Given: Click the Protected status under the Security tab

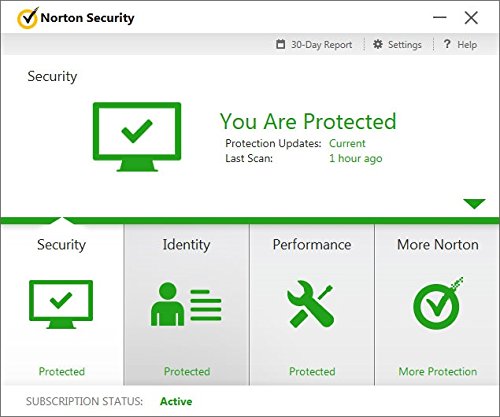Looking at the screenshot, I should click(62, 371).
